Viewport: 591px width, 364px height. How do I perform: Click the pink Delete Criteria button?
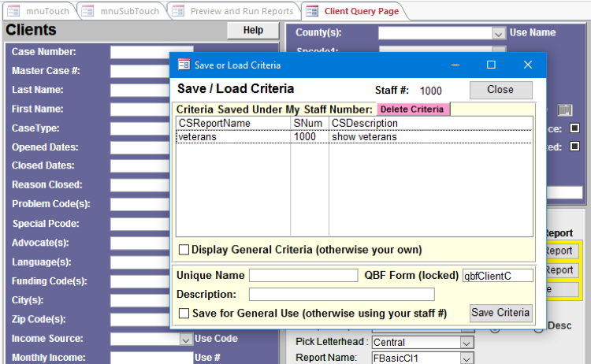(413, 110)
